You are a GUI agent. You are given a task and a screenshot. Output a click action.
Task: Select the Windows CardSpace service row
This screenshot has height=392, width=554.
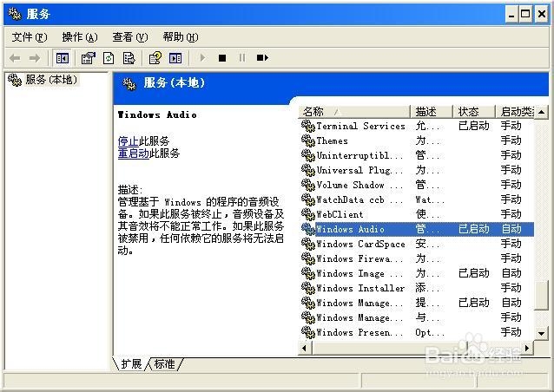(417, 244)
